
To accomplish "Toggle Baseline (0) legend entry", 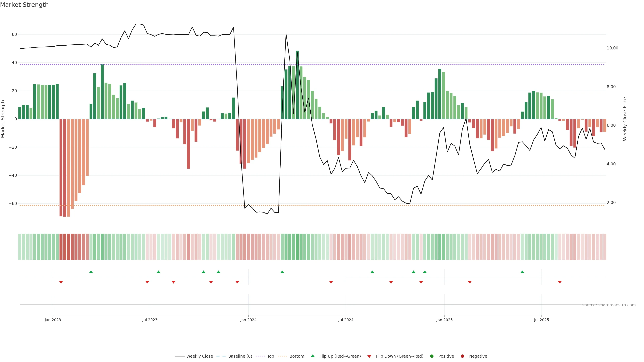I will tap(240, 356).
